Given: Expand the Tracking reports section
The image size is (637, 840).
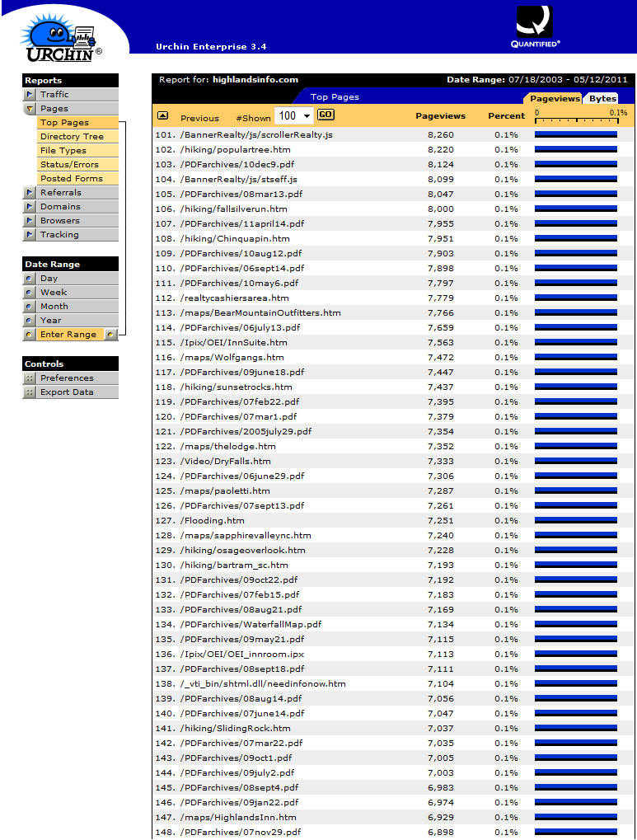Looking at the screenshot, I should (30, 234).
